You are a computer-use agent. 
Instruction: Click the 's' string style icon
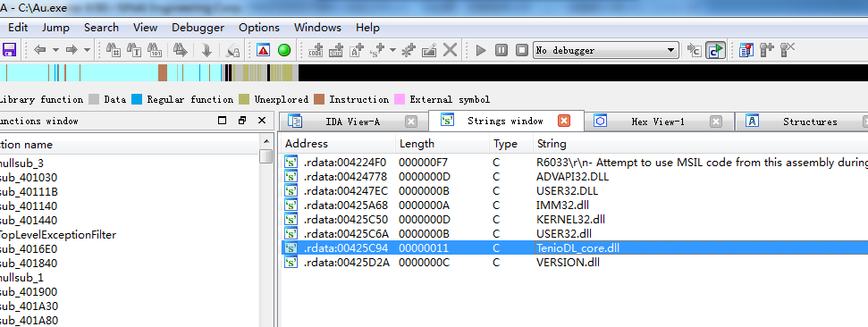click(377, 50)
